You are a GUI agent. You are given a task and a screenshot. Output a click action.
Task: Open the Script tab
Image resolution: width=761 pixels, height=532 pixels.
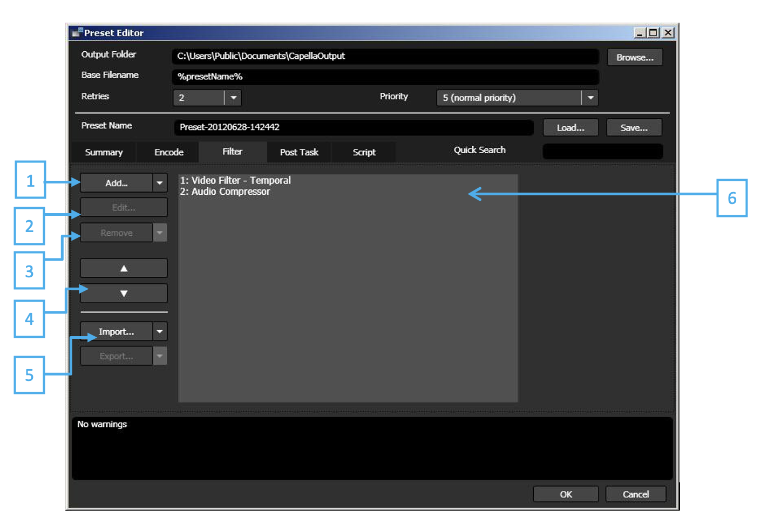point(363,152)
